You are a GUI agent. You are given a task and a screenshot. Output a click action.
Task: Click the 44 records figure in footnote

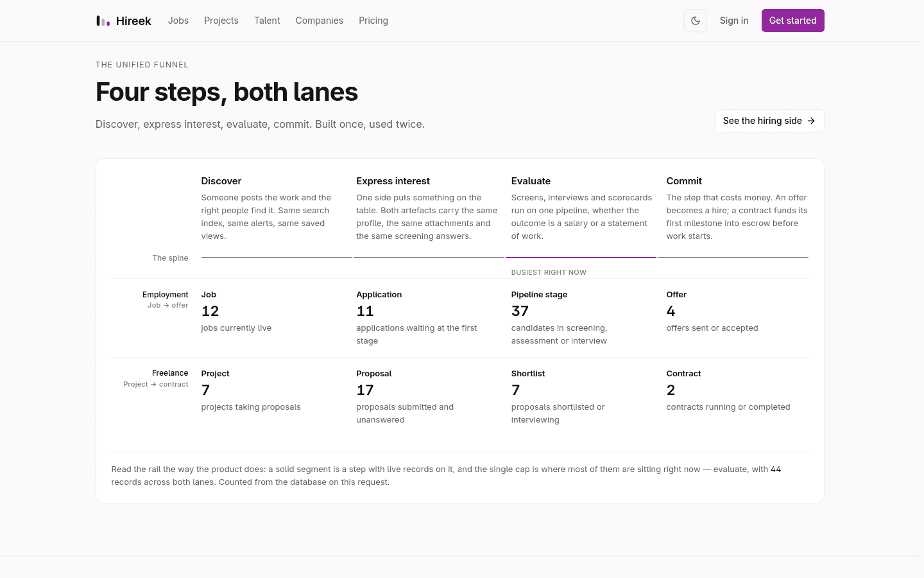[776, 469]
